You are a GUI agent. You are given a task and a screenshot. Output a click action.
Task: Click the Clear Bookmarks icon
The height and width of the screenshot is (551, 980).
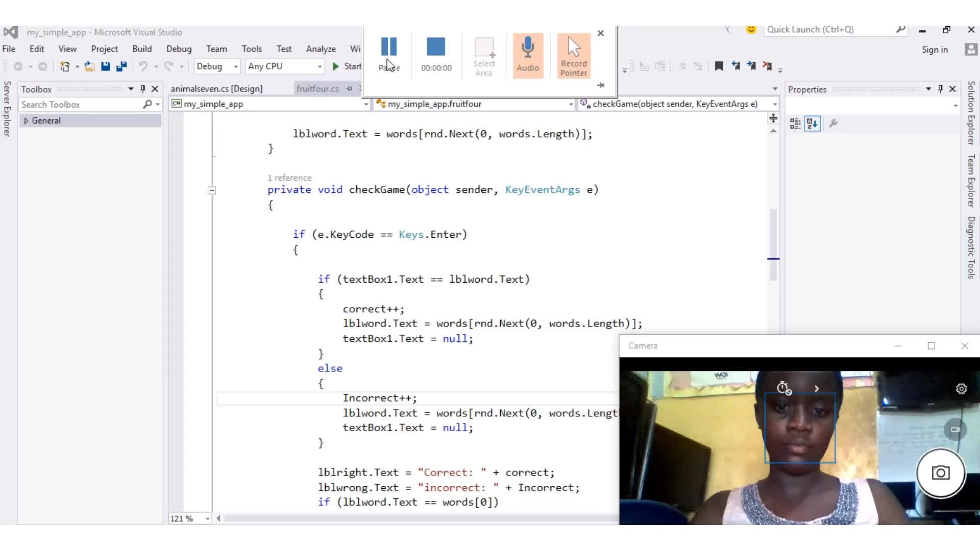pos(767,66)
